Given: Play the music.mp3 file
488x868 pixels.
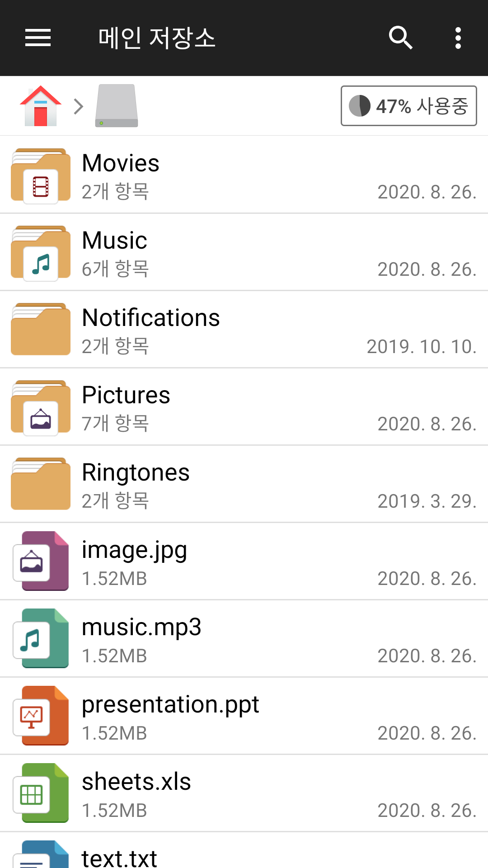Looking at the screenshot, I should pyautogui.click(x=244, y=639).
